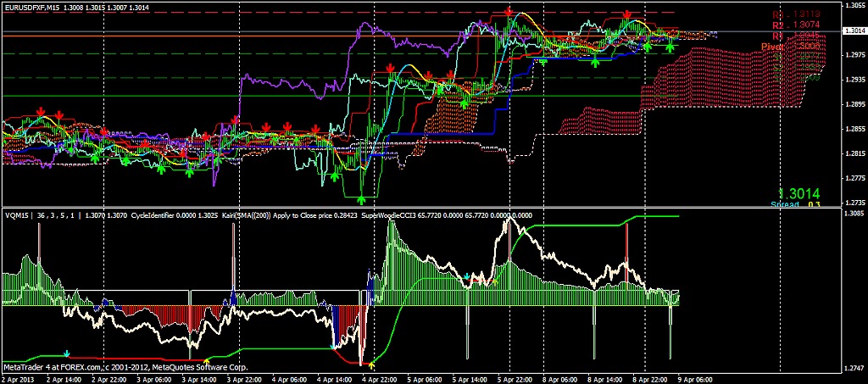Click the lowest green up arrow on price chart
868x384 pixels.
click(362, 199)
